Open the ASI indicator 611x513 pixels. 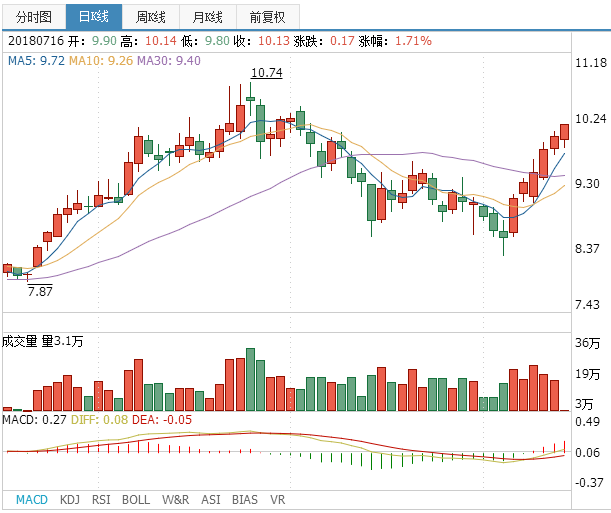211,499
